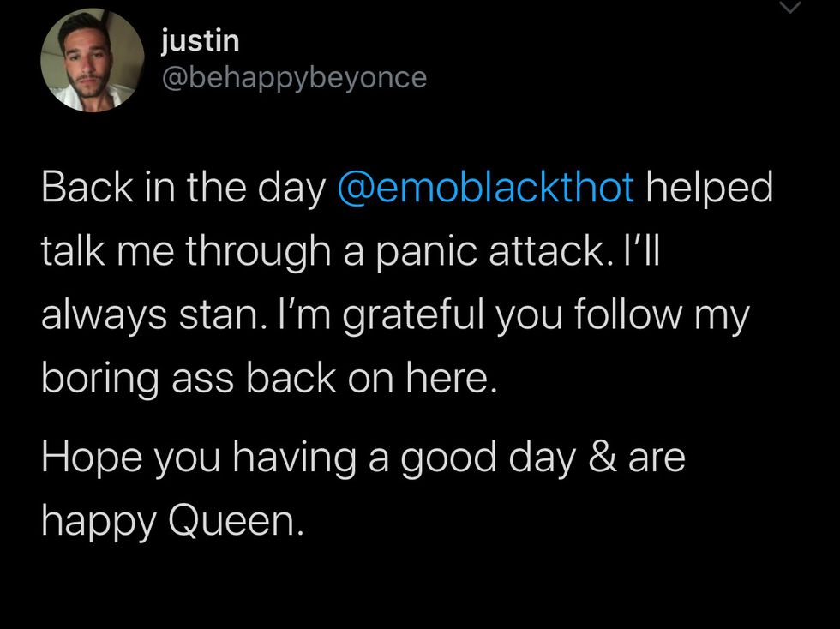Click the word "helped" in the tweet
This screenshot has height=629, width=840.
(x=710, y=189)
